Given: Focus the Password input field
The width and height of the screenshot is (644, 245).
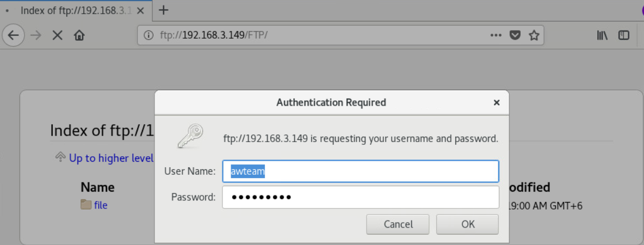Looking at the screenshot, I should [361, 197].
